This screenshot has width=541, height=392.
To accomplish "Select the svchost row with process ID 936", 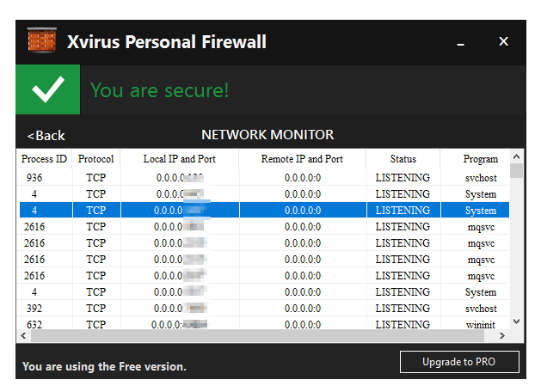I will [x=258, y=178].
